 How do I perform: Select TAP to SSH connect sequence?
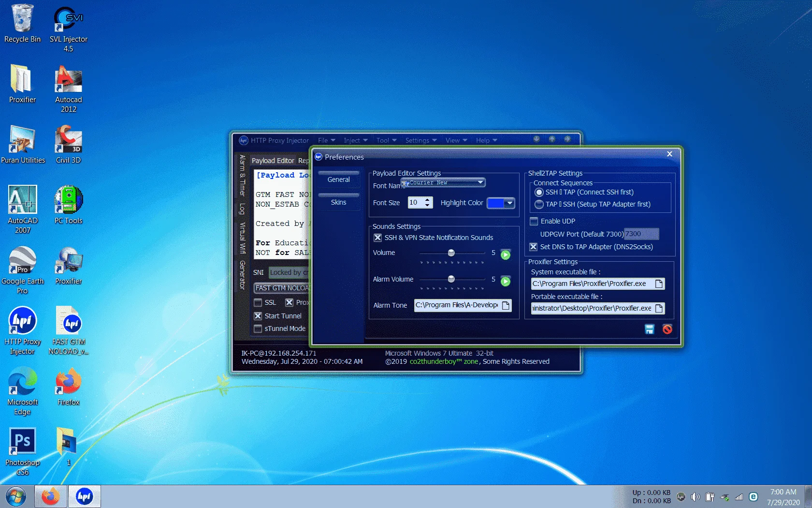pyautogui.click(x=539, y=204)
